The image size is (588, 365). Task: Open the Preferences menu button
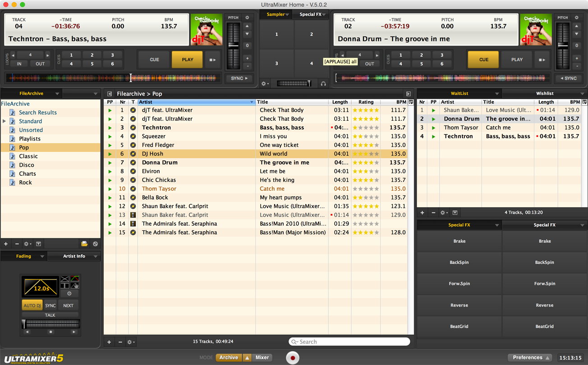pos(531,358)
